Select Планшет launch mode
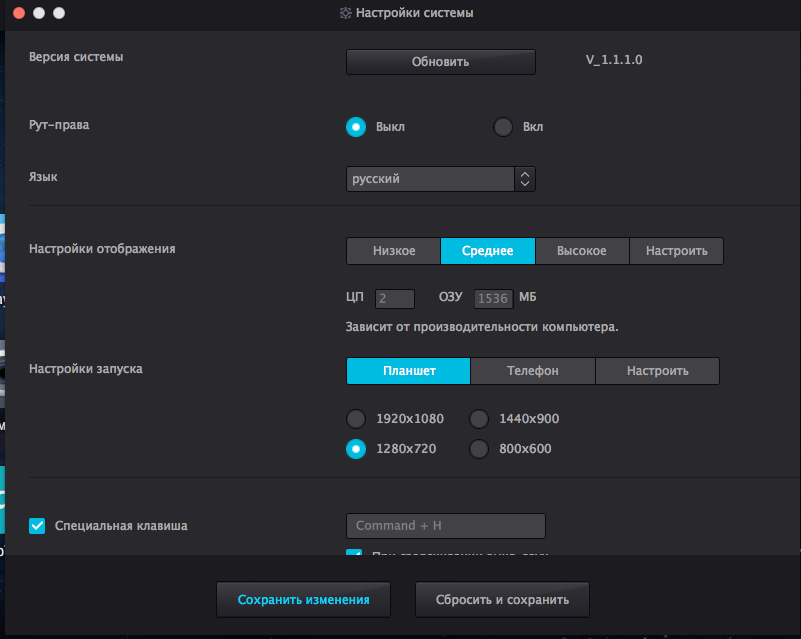 click(x=408, y=371)
